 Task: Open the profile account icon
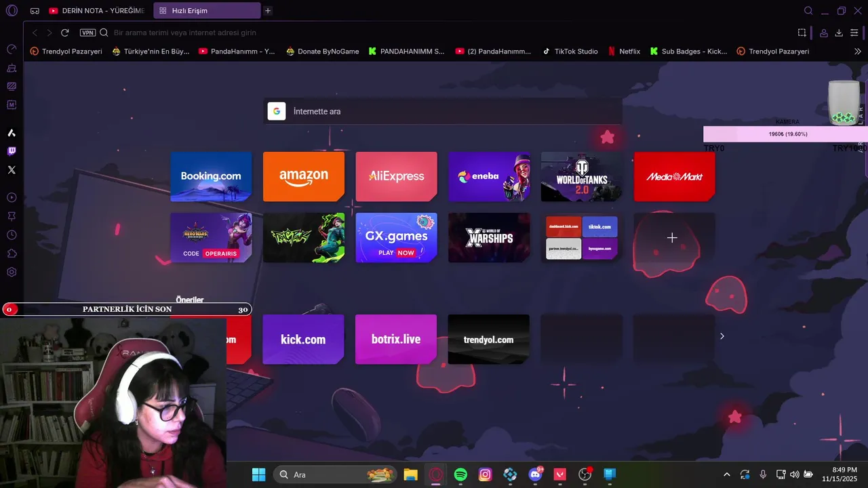click(824, 33)
